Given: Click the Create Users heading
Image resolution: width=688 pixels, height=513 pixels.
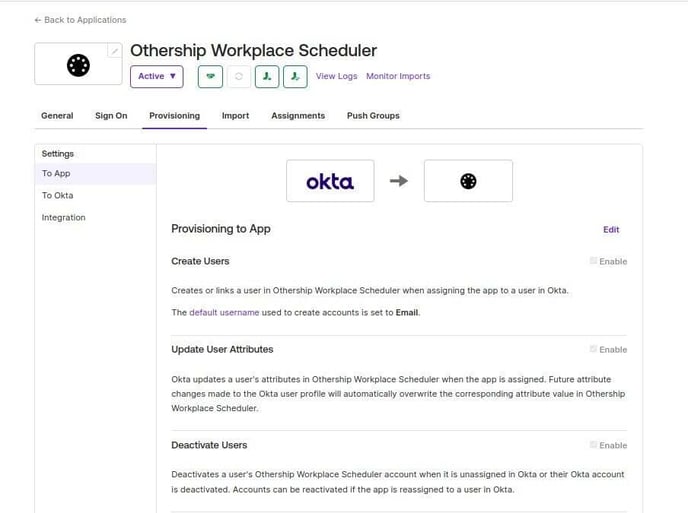Looking at the screenshot, I should pyautogui.click(x=200, y=261).
